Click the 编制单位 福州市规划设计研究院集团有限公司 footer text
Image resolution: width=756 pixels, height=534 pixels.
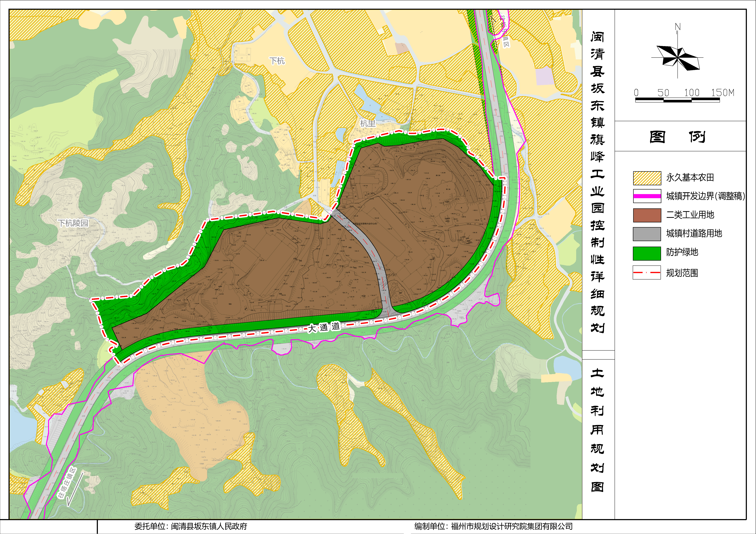pyautogui.click(x=493, y=526)
